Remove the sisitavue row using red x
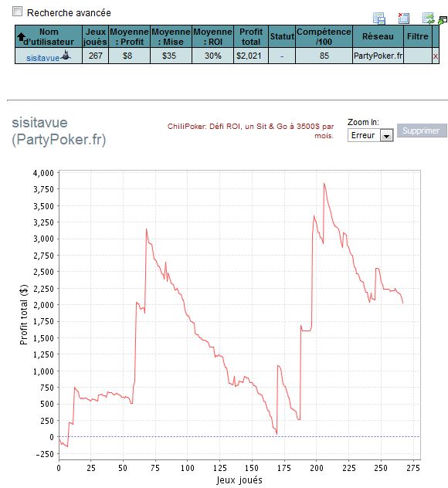 click(435, 56)
